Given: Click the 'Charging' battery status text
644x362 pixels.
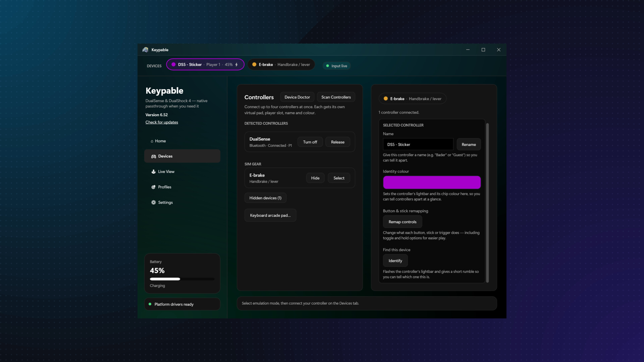Looking at the screenshot, I should [157, 286].
